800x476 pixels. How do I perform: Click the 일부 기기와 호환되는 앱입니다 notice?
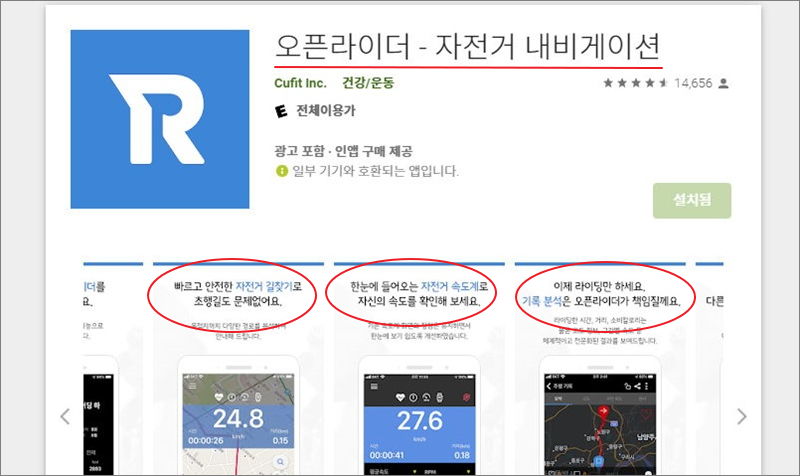click(375, 171)
